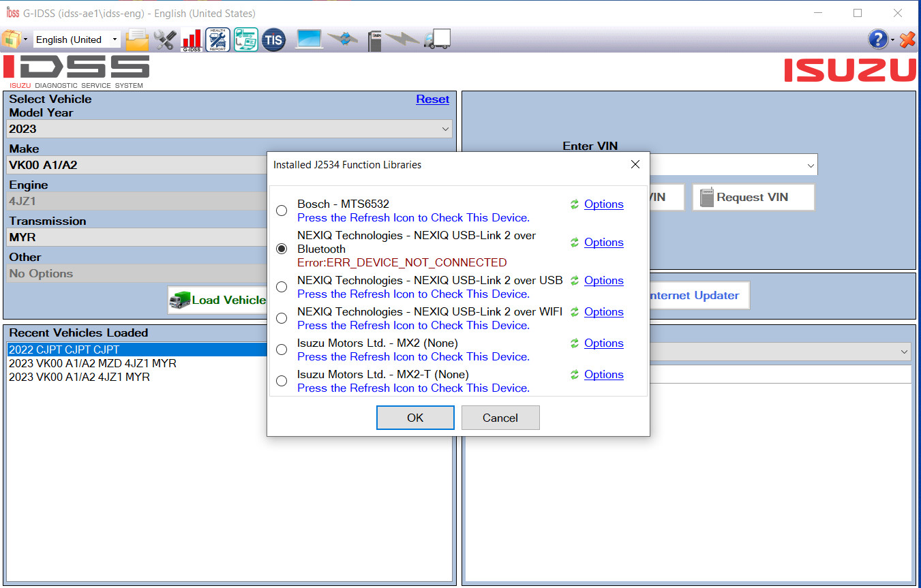Click the Bosch 'Press the Refresh Icon' message

coord(413,218)
